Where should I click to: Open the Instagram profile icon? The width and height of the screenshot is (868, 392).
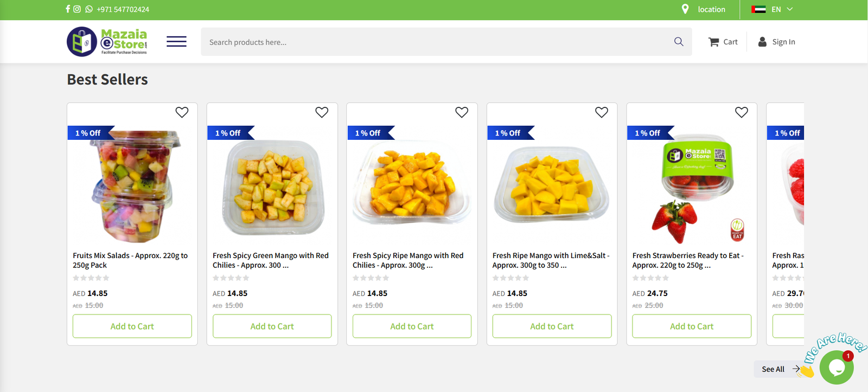click(77, 9)
